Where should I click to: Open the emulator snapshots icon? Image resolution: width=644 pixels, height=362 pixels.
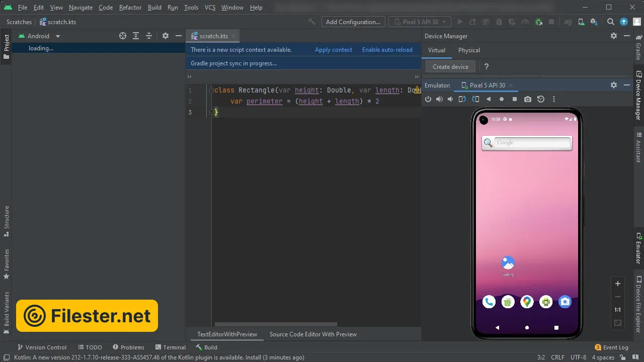tap(541, 100)
